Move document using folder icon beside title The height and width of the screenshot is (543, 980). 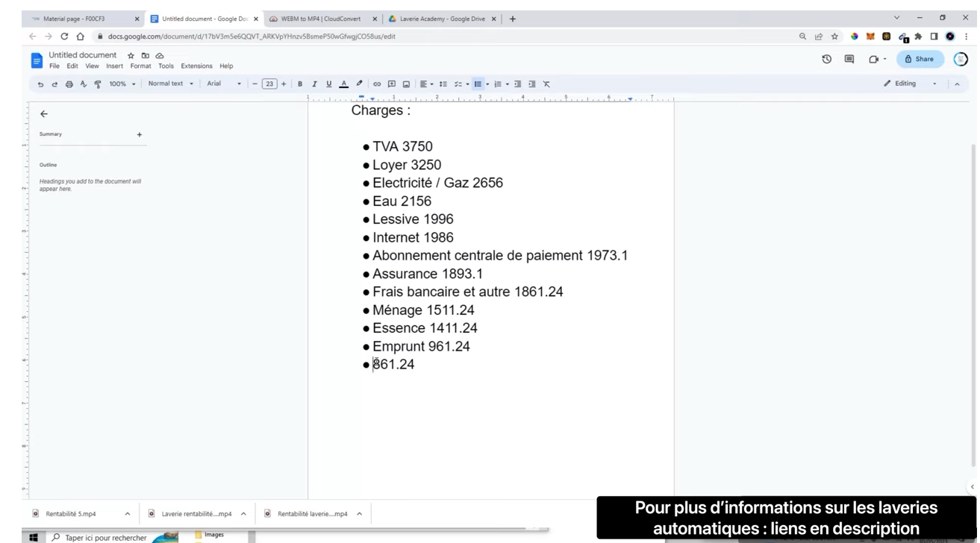coord(146,56)
